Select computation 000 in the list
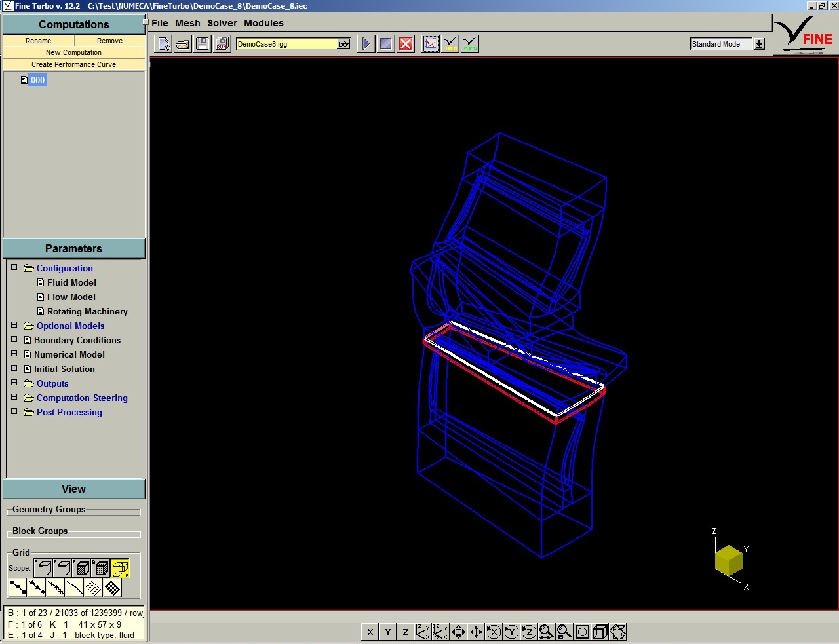The width and height of the screenshot is (839, 644). 37,80
